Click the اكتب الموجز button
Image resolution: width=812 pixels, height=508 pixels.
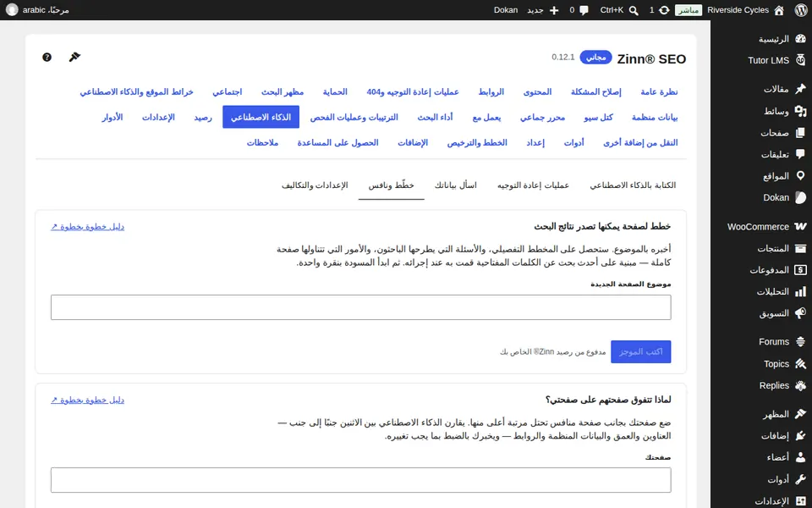coord(640,351)
